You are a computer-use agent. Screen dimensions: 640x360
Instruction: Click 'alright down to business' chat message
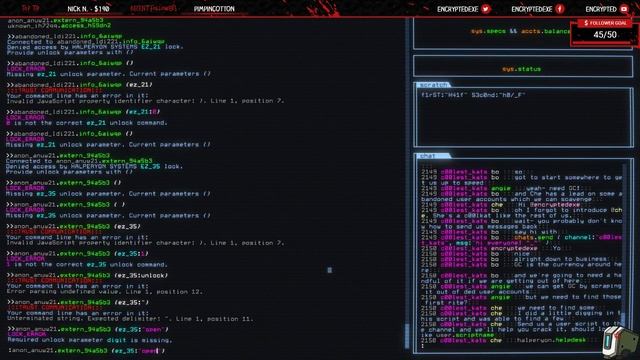[560, 259]
